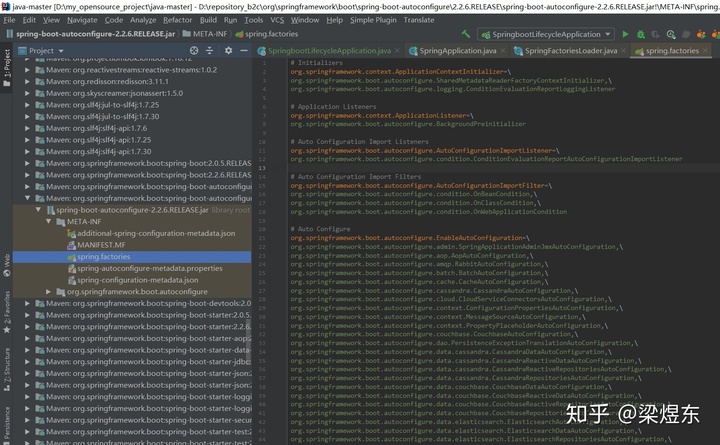Start debugging with the bug icon
The width and height of the screenshot is (720, 445).
pyautogui.click(x=641, y=34)
